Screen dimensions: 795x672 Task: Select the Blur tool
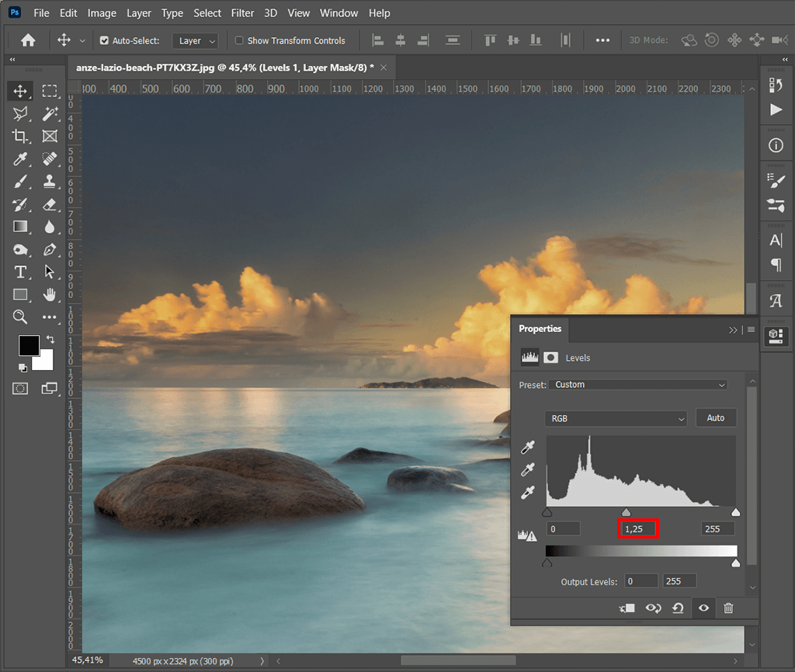(x=49, y=227)
